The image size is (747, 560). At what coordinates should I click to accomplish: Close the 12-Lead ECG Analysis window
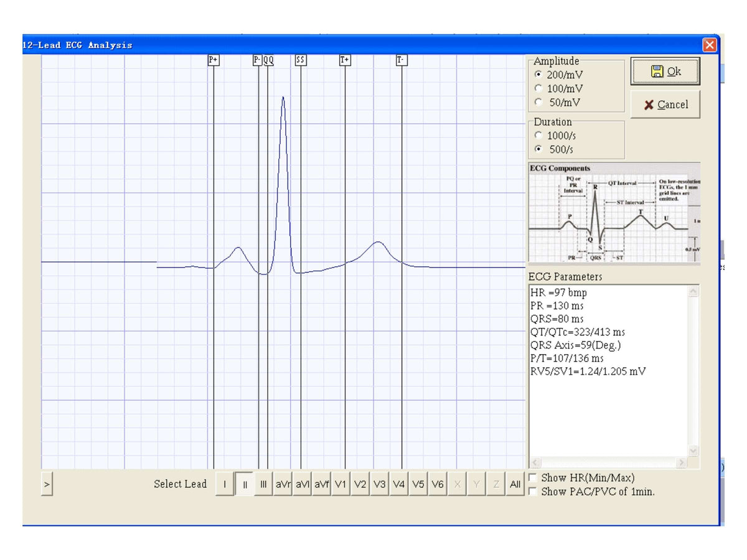tap(709, 45)
